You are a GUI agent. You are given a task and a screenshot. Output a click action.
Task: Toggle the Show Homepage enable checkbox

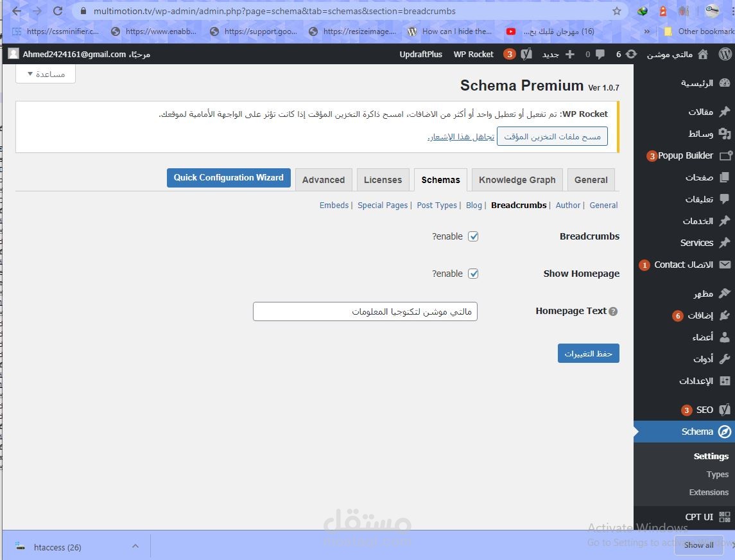point(474,274)
